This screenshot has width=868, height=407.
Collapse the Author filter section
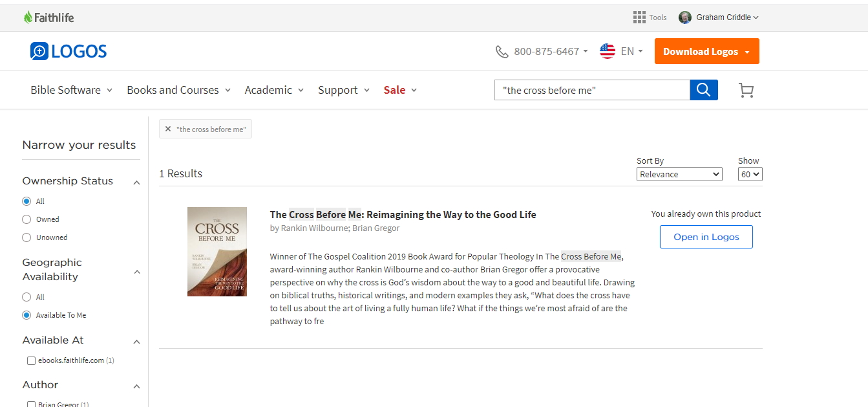tap(136, 386)
